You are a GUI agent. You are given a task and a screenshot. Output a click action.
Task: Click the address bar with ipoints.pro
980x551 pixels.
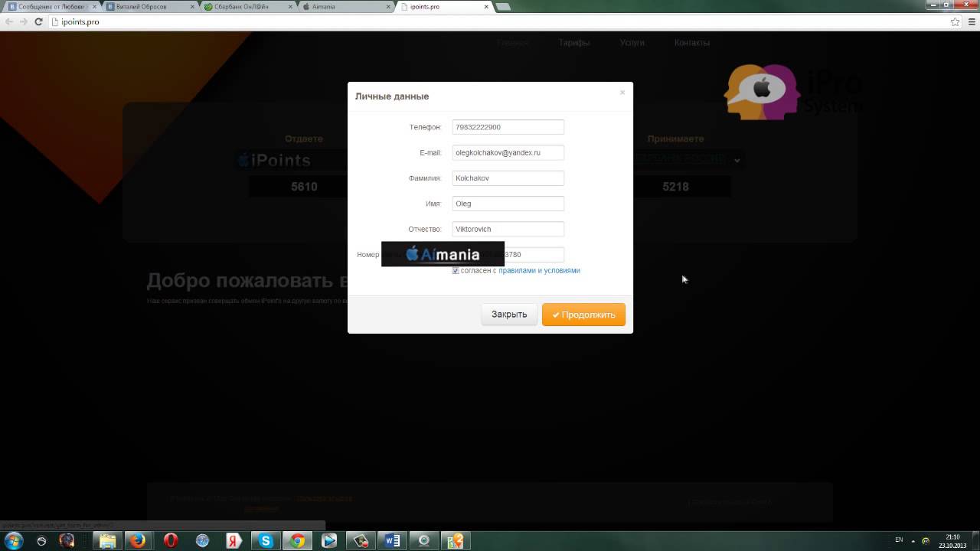pos(498,21)
